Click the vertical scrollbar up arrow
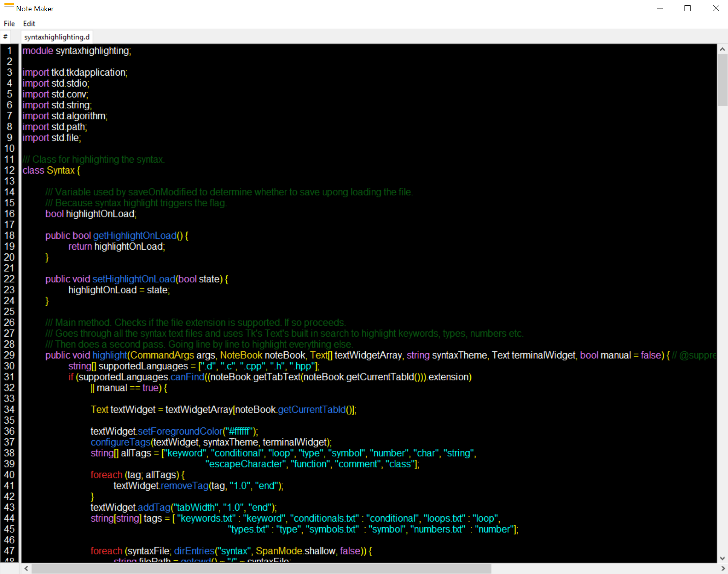The height and width of the screenshot is (574, 728). pyautogui.click(x=722, y=49)
